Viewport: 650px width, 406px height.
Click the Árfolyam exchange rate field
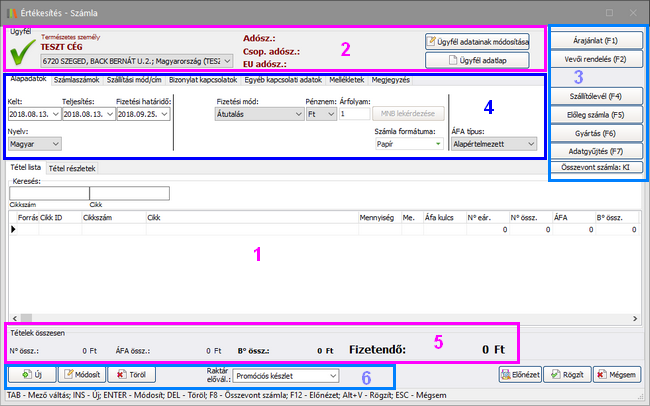click(353, 114)
